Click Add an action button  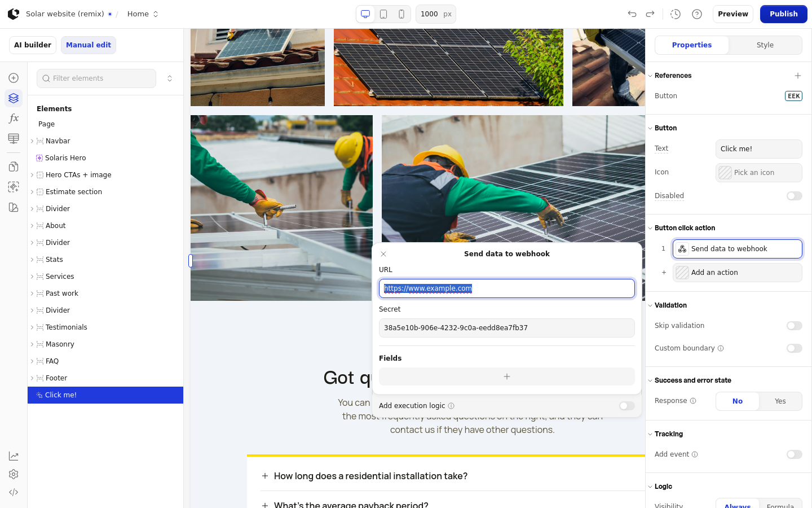[x=738, y=273]
